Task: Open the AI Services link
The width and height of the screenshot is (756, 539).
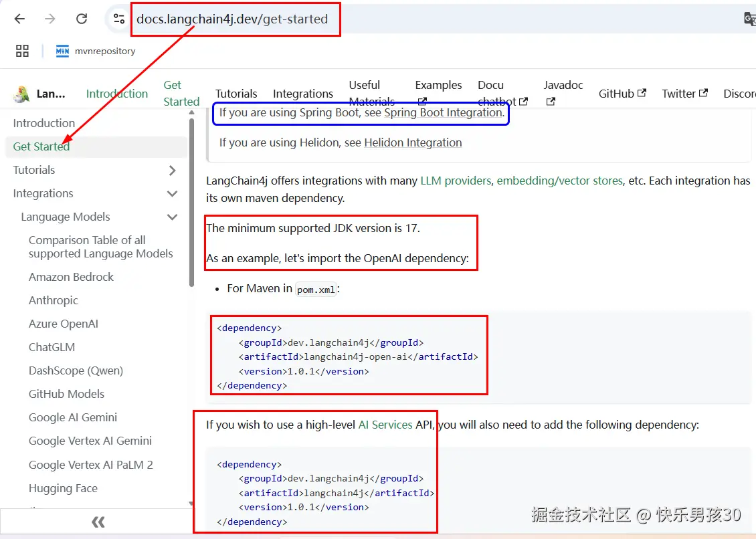Action: (385, 425)
